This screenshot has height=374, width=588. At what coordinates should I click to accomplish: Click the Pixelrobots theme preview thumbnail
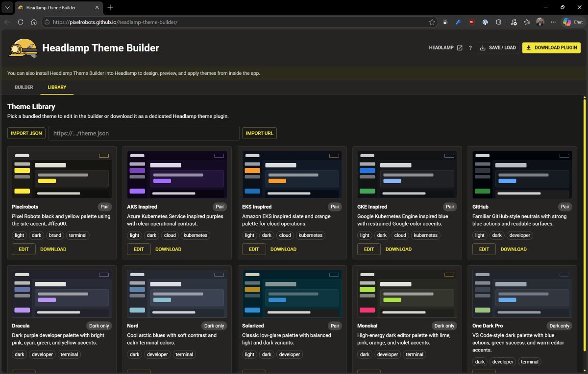click(x=62, y=175)
